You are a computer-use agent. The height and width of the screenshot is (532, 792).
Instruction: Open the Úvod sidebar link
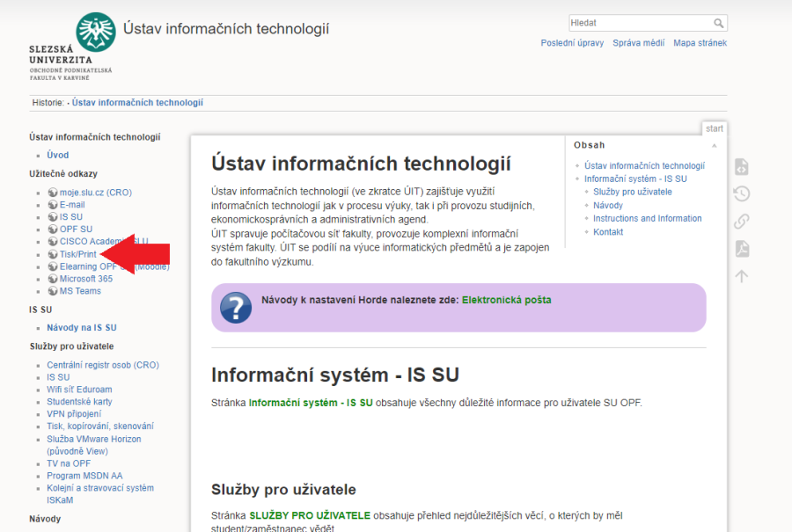pos(57,155)
